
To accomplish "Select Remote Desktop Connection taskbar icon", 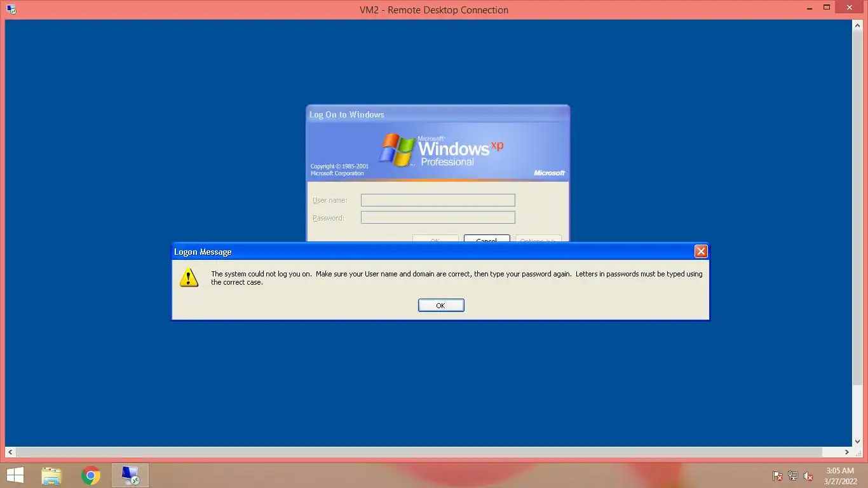I will [130, 475].
